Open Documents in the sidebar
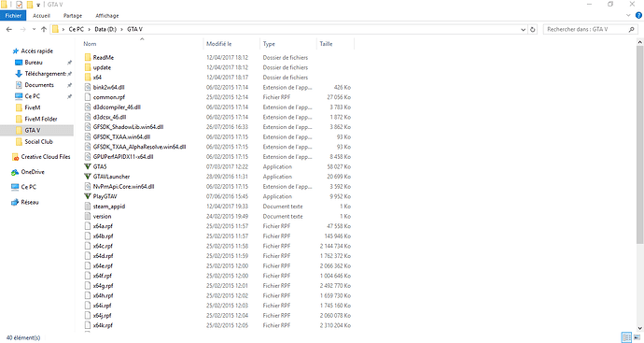Screen dimensions: 644x343 pos(39,85)
